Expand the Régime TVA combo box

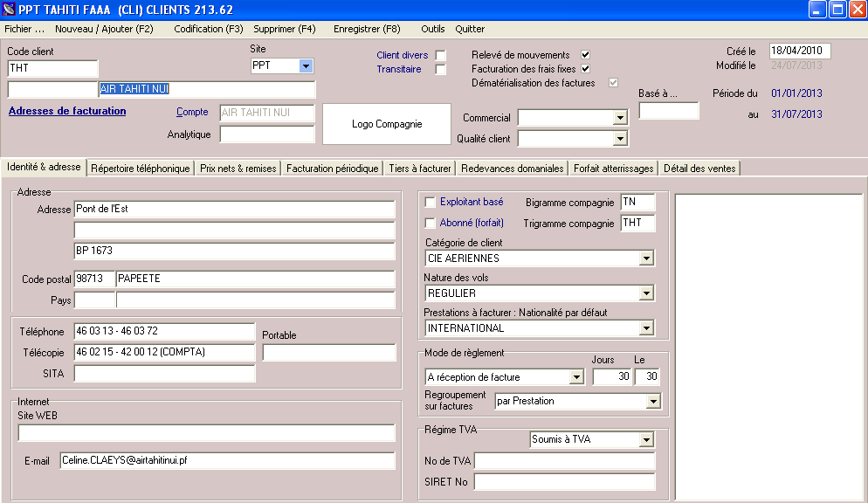click(x=646, y=440)
